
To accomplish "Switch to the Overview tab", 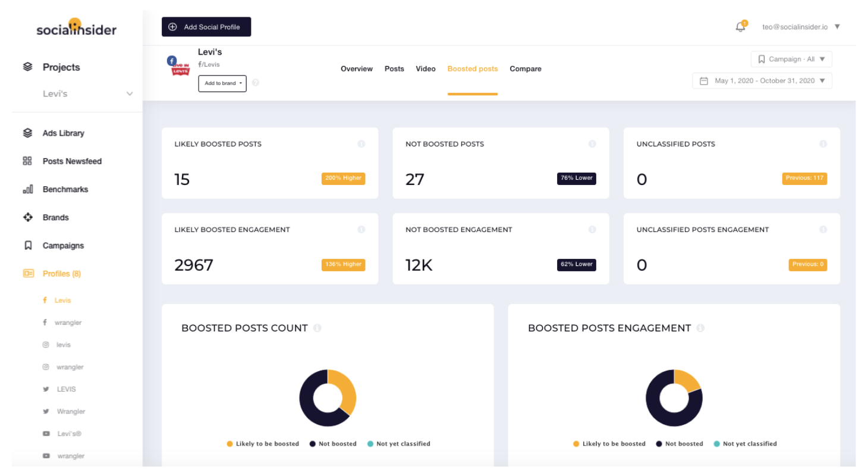I will click(x=357, y=69).
